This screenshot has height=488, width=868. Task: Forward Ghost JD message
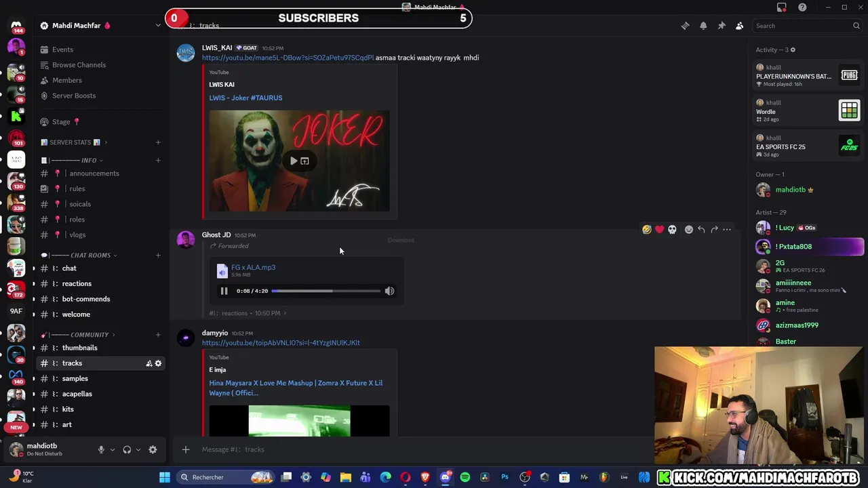[x=714, y=230]
